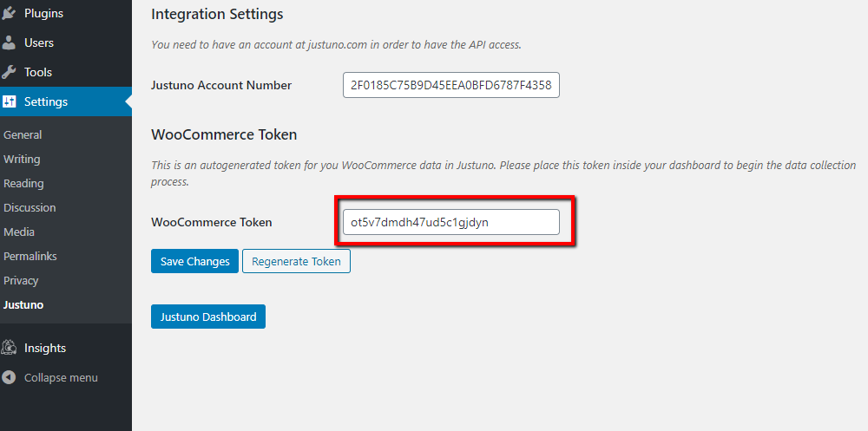This screenshot has width=868, height=431.
Task: Click the Settings sliders icon
Action: pyautogui.click(x=9, y=101)
